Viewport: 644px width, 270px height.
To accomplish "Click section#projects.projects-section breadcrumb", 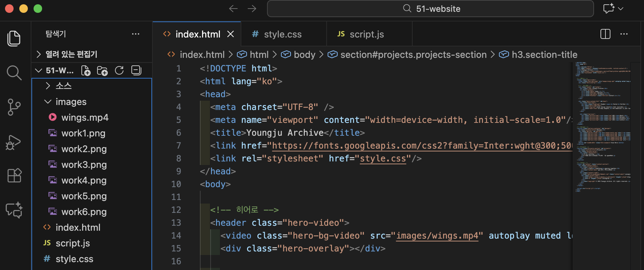I will (x=407, y=55).
